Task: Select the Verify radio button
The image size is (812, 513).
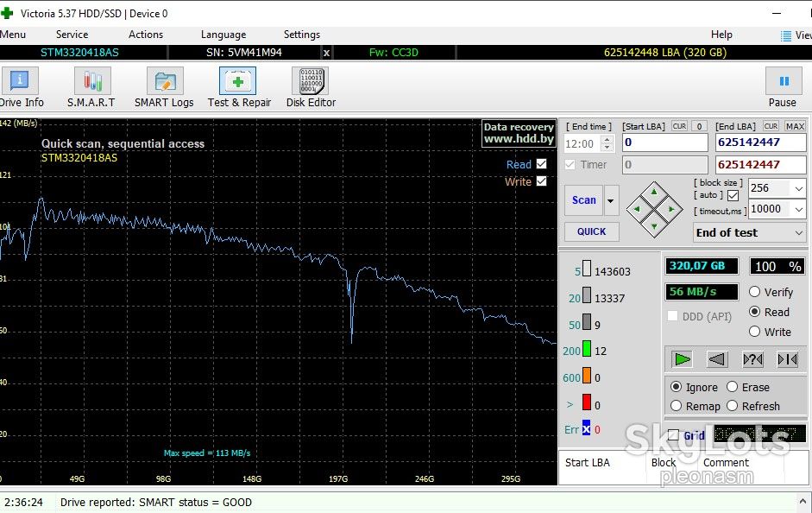Action: pos(754,292)
